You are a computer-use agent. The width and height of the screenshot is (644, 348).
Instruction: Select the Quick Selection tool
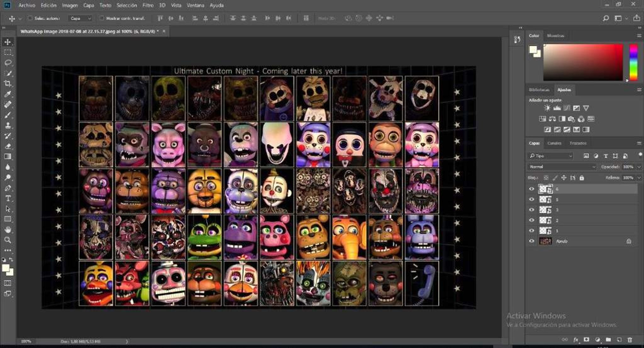coord(8,73)
